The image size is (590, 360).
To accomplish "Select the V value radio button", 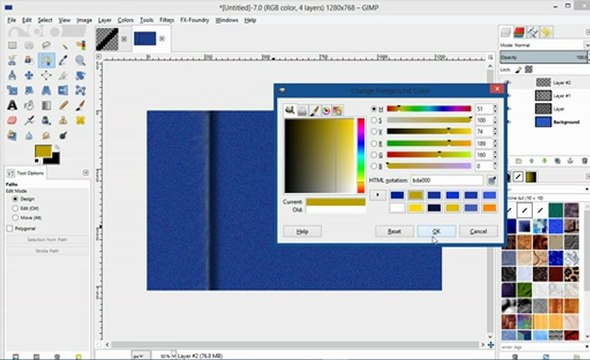I will tap(374, 131).
